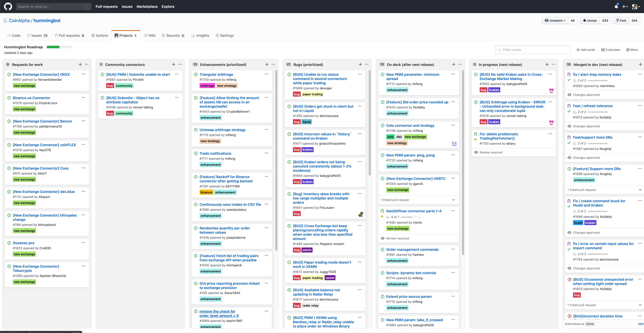Open card menu for Trade notifications
Image resolution: width=644 pixels, height=333 pixels.
(x=267, y=153)
